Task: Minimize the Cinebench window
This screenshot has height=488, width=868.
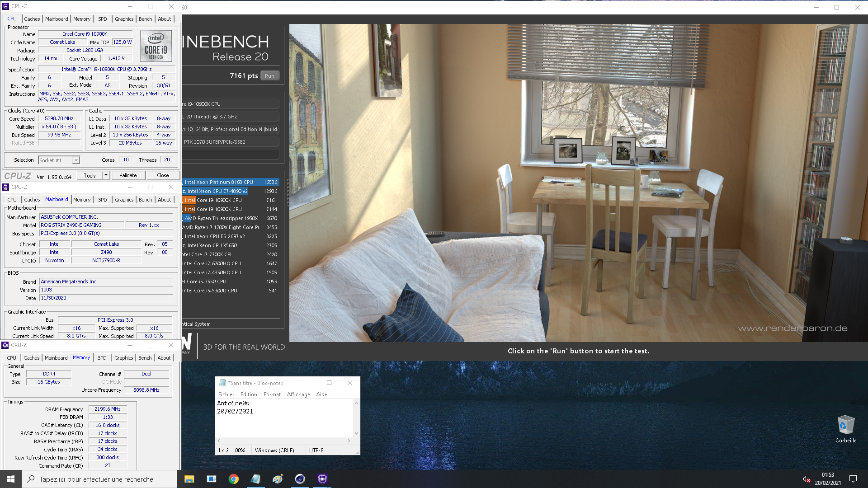Action: tap(816, 7)
